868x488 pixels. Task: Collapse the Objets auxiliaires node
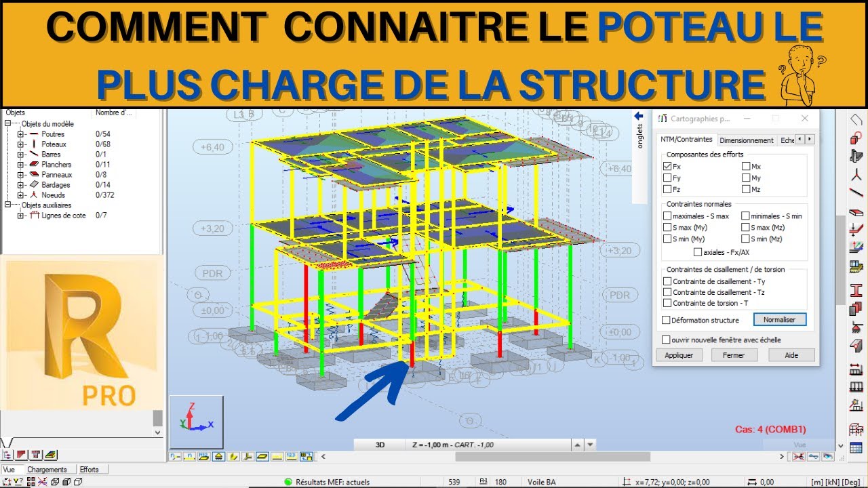(8, 205)
